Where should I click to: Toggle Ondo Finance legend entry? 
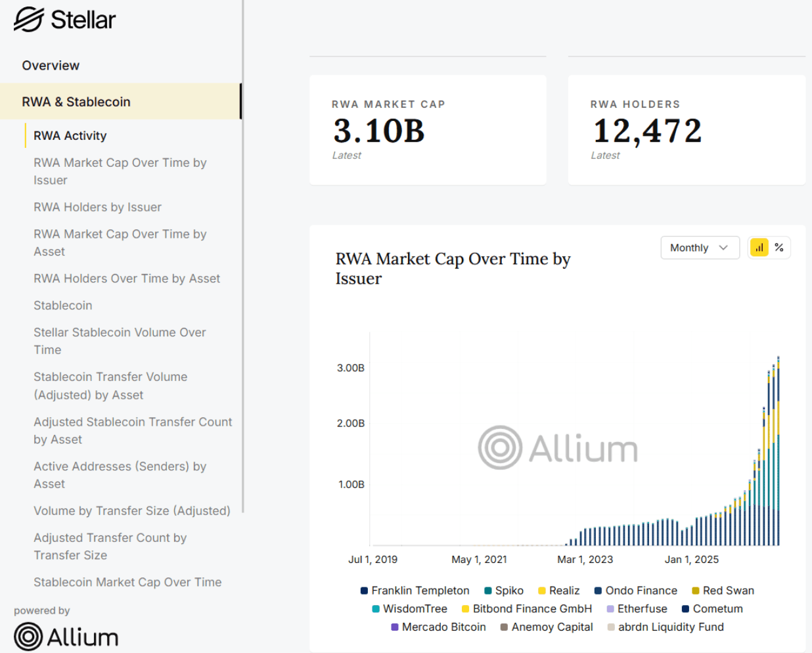[x=636, y=591]
